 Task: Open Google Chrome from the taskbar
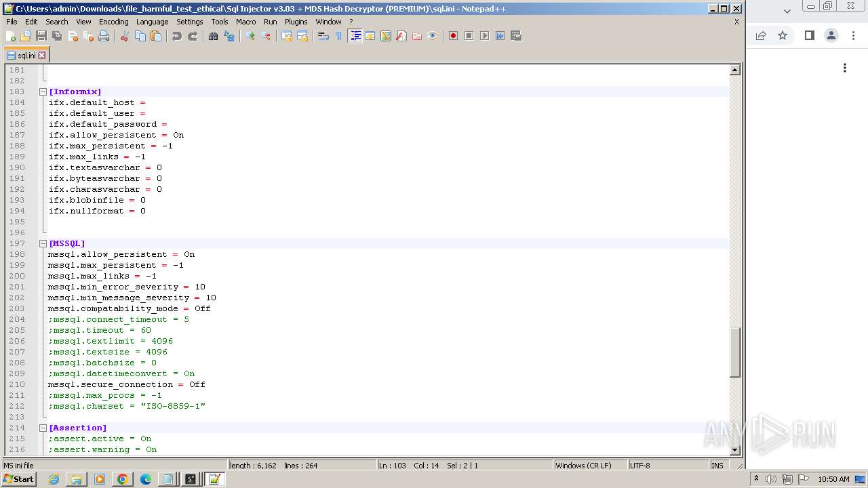click(x=122, y=479)
